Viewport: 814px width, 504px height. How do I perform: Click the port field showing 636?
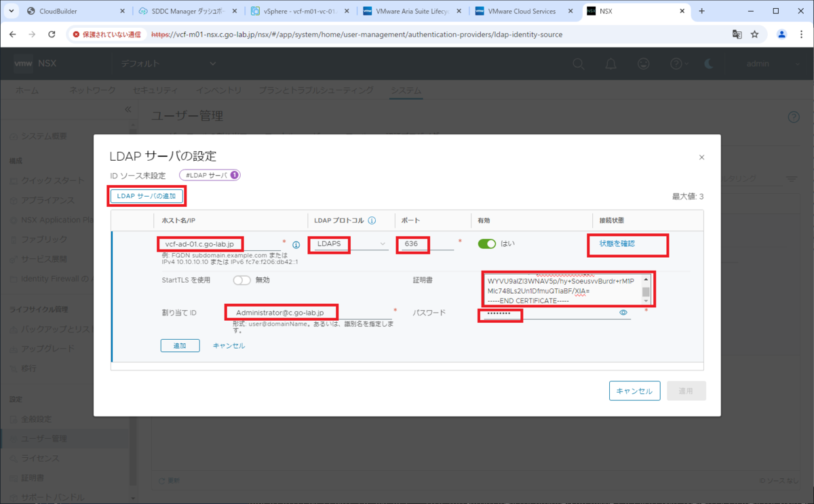point(426,244)
